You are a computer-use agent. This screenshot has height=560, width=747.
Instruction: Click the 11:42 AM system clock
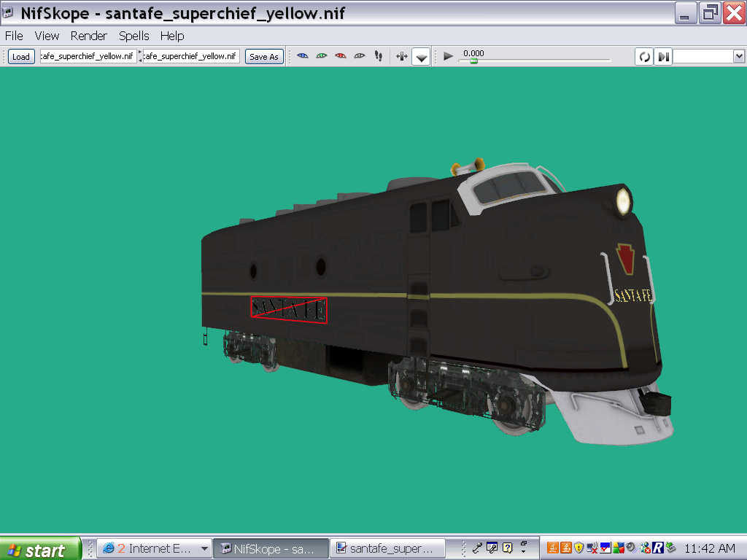[x=710, y=548]
